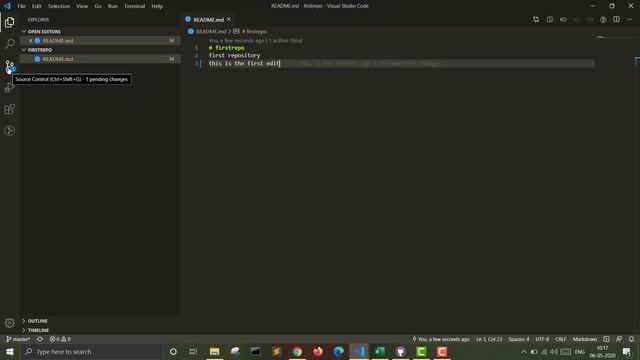The width and height of the screenshot is (640, 360).
Task: Click blame 'You, a few seconds ago' in status bar
Action: (441, 339)
